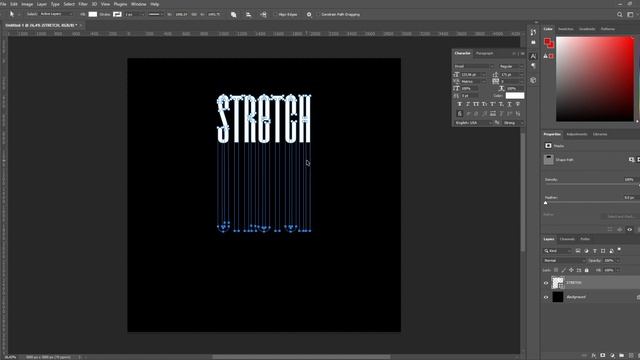Toggle All Caps in Character panel
This screenshot has width=640, height=360.
(x=476, y=104)
